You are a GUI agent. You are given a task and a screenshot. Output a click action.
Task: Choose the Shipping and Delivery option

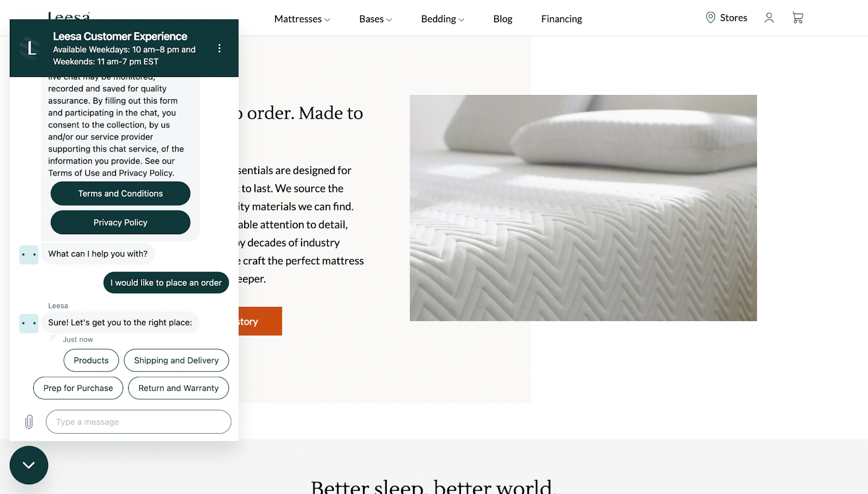pos(176,360)
